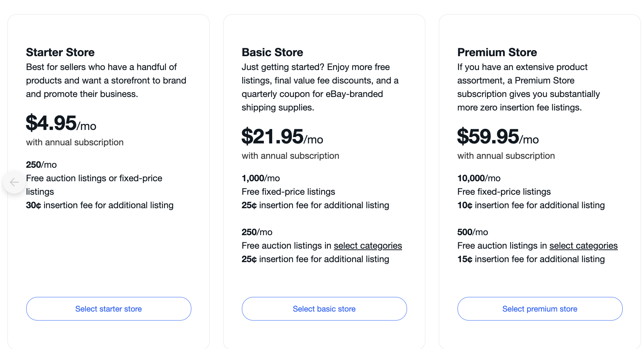Open select categories link under Basic Store
Image resolution: width=644 pixels, height=349 pixels.
[x=367, y=245]
